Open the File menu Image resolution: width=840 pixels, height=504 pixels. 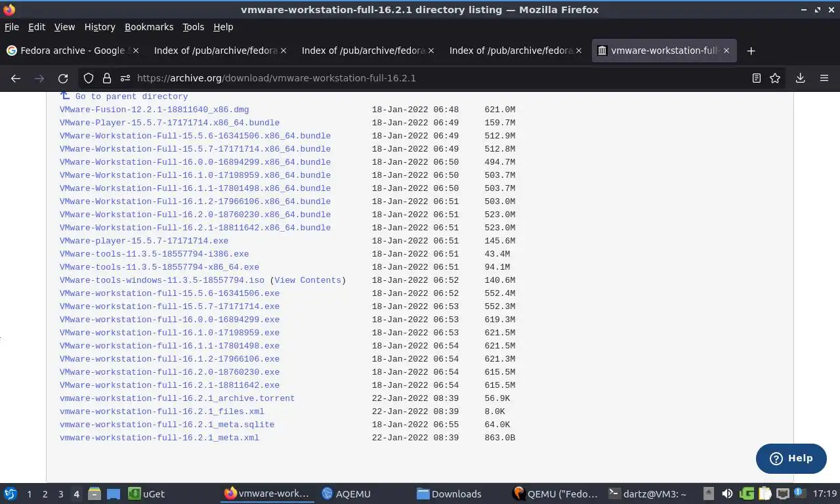click(x=11, y=27)
